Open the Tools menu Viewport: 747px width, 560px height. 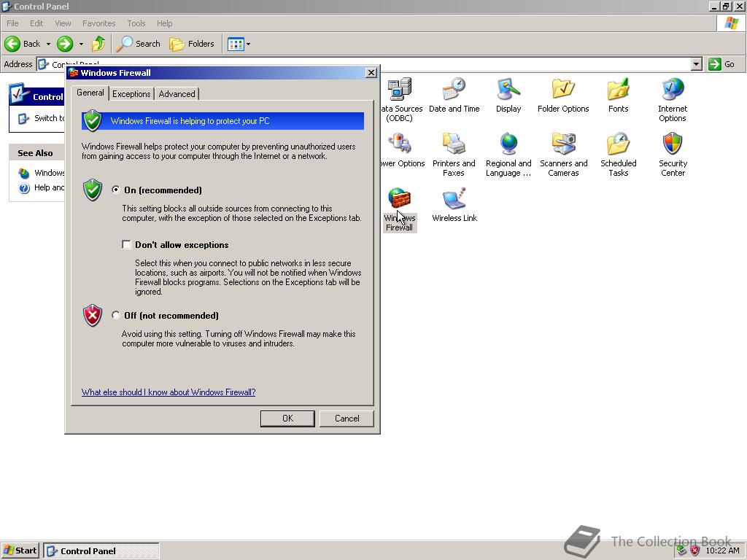click(136, 23)
